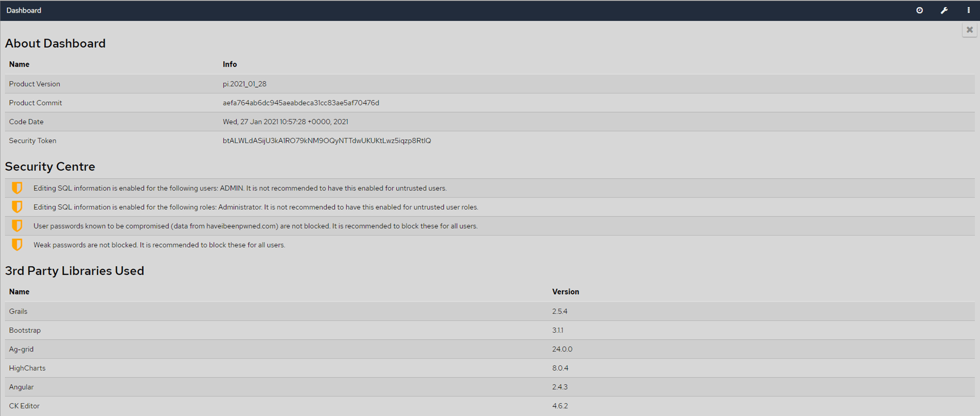980x416 pixels.
Task: Open the clock history icon in header
Action: tap(919, 10)
